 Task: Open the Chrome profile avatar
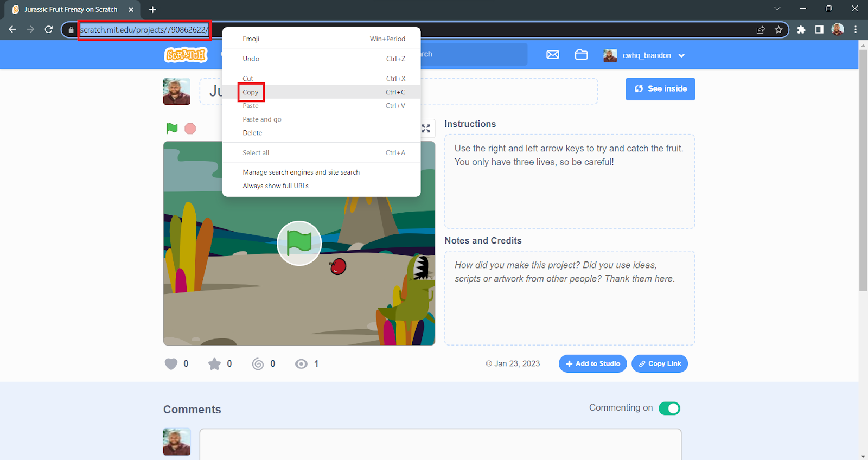(838, 30)
